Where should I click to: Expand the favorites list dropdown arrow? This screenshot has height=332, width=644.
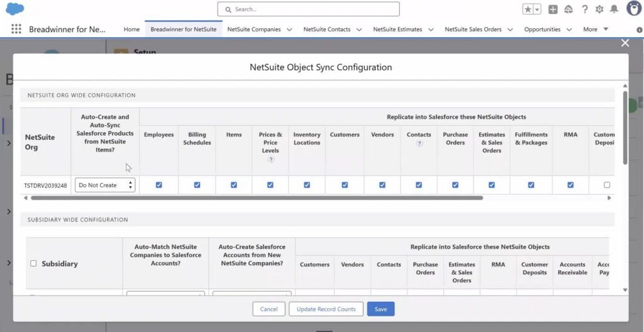click(537, 9)
